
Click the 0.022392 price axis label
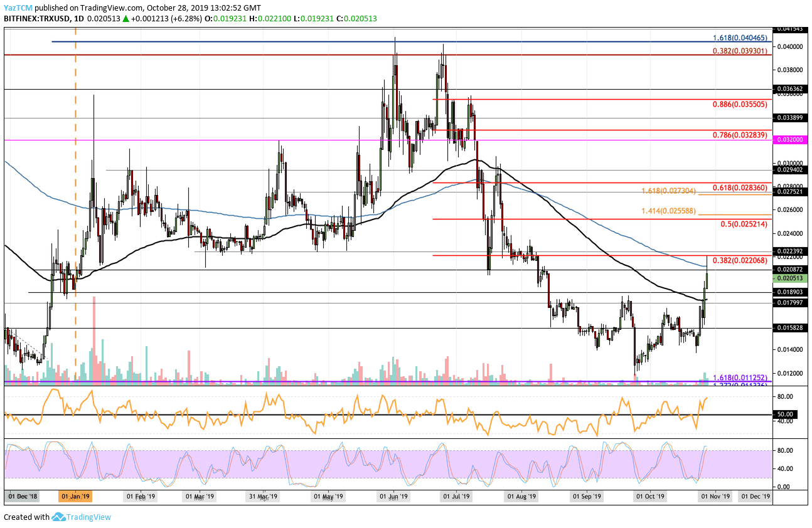point(790,251)
